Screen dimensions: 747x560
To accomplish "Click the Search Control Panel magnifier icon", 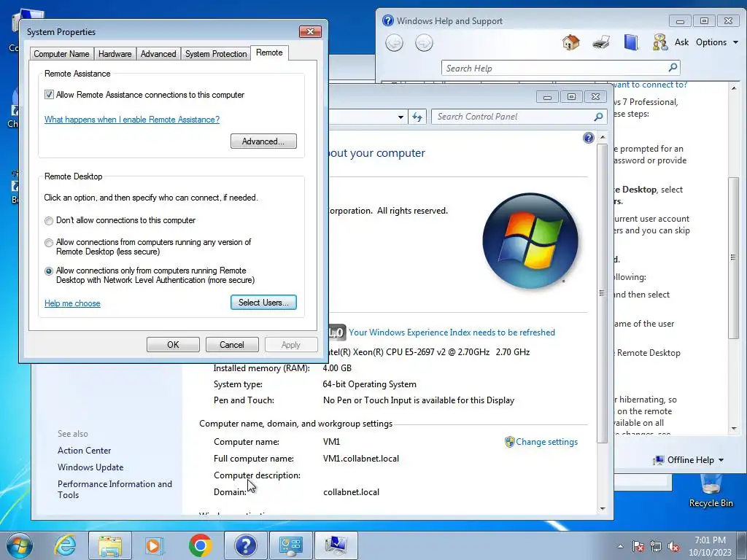I will tap(598, 117).
